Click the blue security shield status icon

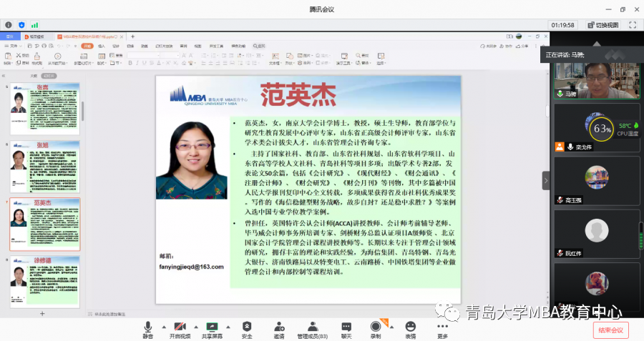tap(21, 25)
